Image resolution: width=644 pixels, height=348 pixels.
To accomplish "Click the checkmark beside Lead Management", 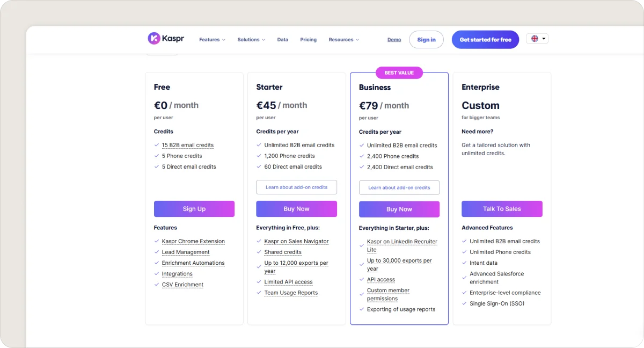I will click(x=156, y=252).
